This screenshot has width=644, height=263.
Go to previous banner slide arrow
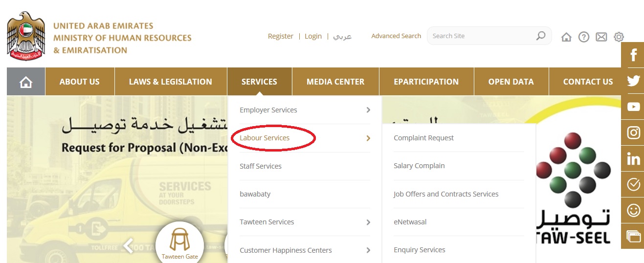pos(129,245)
